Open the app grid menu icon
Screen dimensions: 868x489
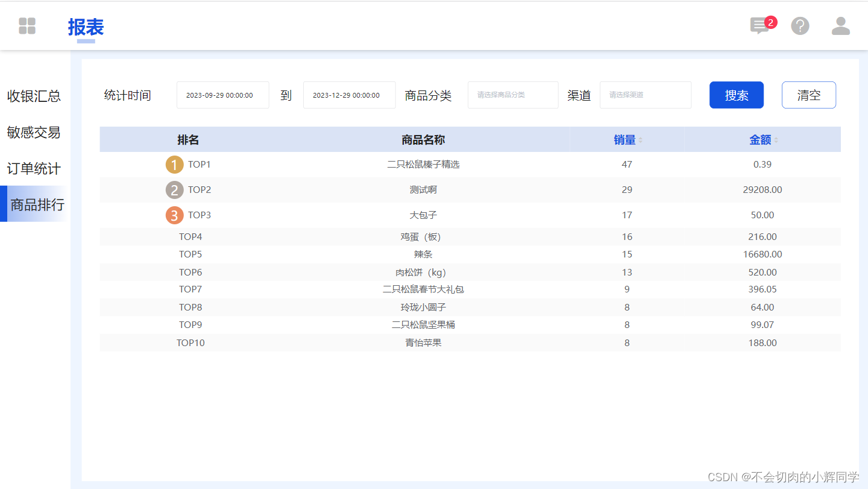pos(27,26)
